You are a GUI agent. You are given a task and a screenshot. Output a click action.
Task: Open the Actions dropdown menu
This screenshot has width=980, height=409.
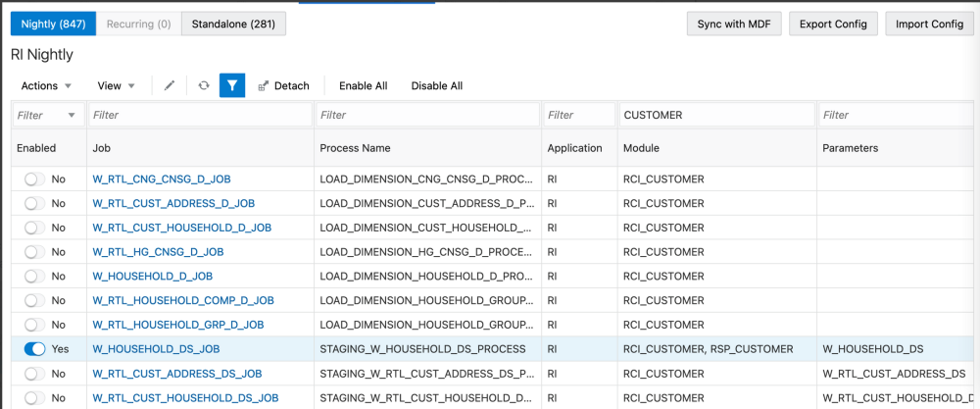coord(46,85)
